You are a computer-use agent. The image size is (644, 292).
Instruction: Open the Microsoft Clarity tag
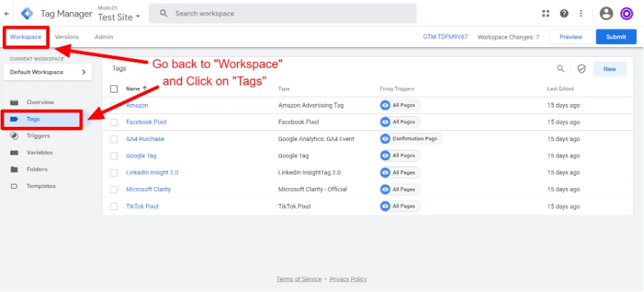pyautogui.click(x=148, y=189)
